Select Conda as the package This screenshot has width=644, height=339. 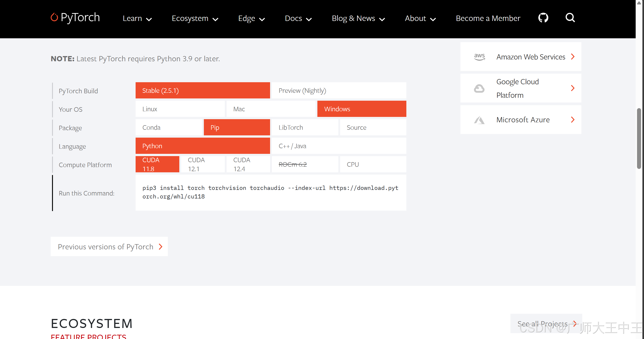point(168,127)
